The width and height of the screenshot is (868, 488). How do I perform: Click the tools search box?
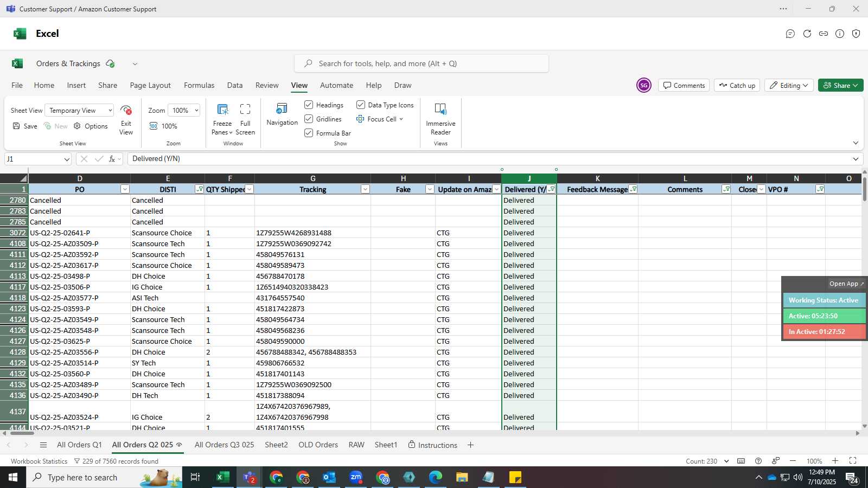click(422, 63)
